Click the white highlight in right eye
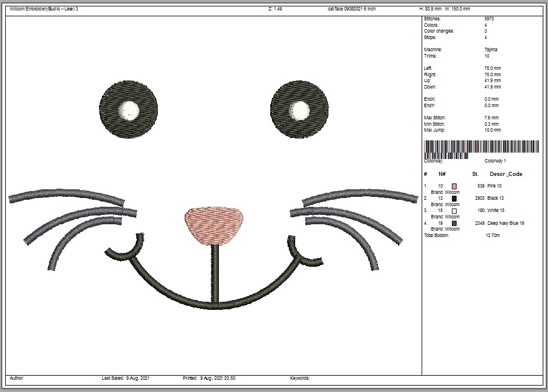Image resolution: width=548 pixels, height=392 pixels. click(x=299, y=111)
